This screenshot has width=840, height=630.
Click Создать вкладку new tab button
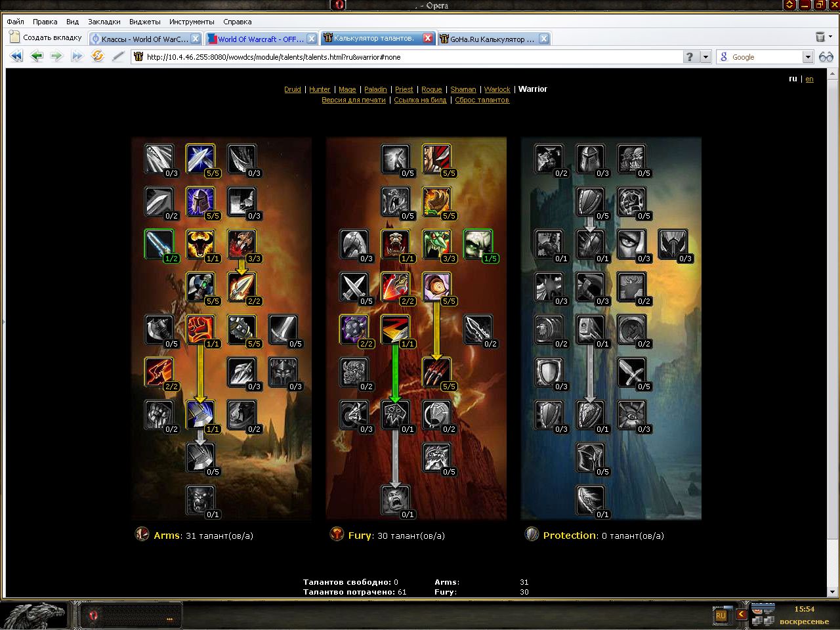(x=46, y=37)
